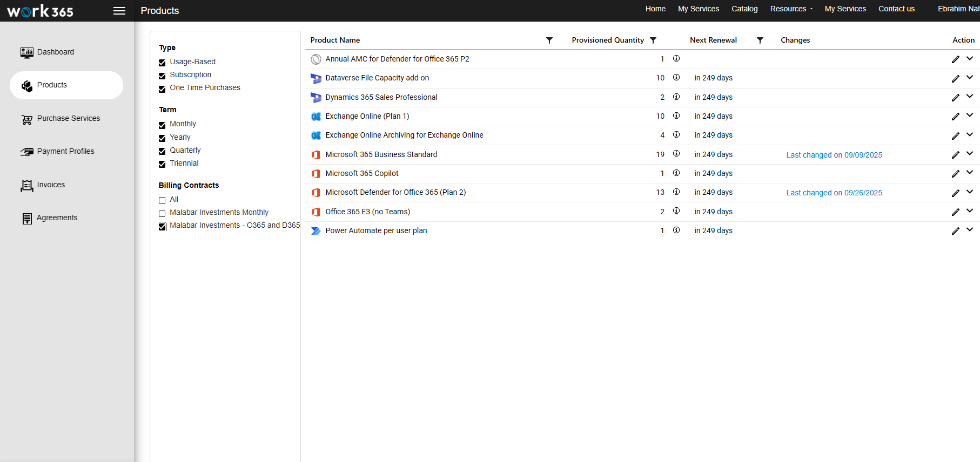Open Microsoft 365 Copilot product name
Image resolution: width=980 pixels, height=462 pixels.
click(362, 173)
